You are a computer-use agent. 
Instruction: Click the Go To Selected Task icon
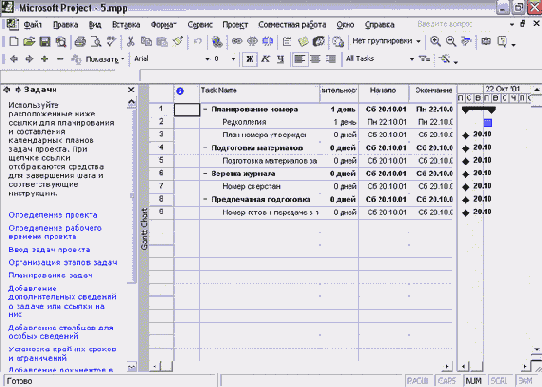click(466, 42)
